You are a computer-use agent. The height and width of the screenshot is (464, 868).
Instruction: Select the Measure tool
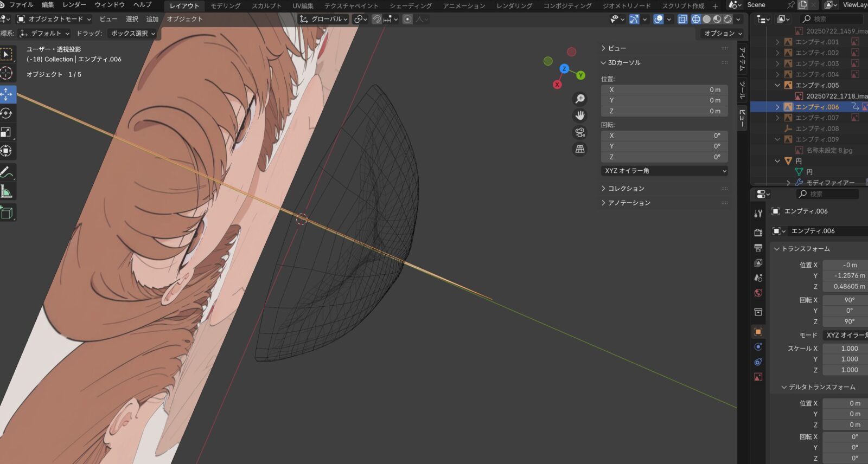point(7,191)
